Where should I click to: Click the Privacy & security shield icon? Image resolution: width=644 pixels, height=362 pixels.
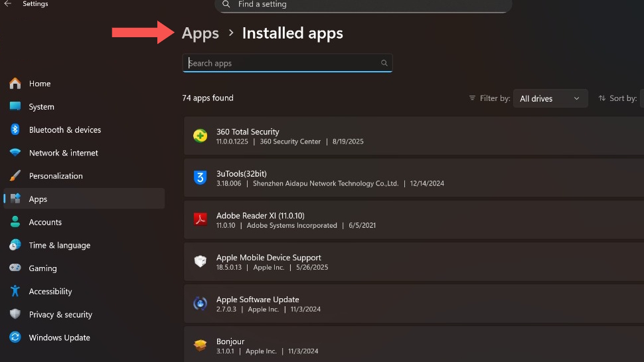tap(15, 314)
